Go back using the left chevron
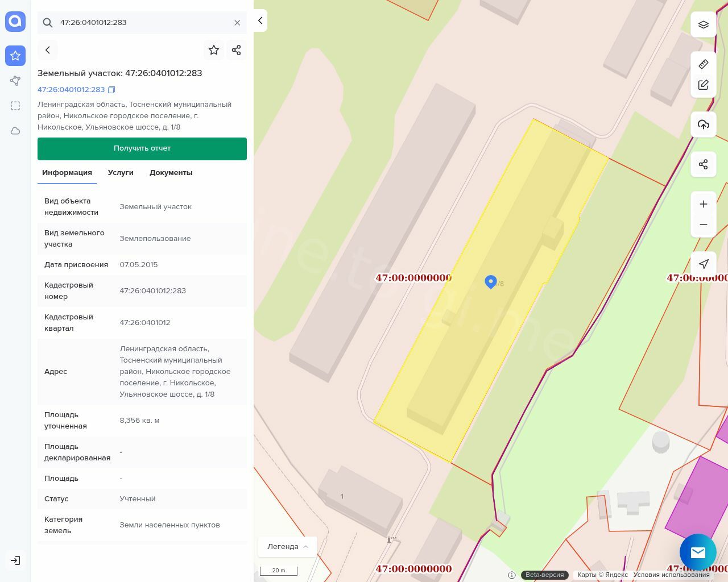The height and width of the screenshot is (582, 728). pyautogui.click(x=48, y=50)
